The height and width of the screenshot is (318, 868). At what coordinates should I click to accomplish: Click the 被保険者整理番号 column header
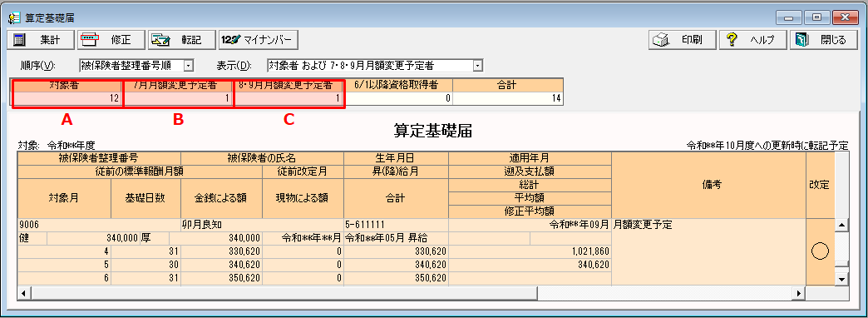tap(99, 158)
